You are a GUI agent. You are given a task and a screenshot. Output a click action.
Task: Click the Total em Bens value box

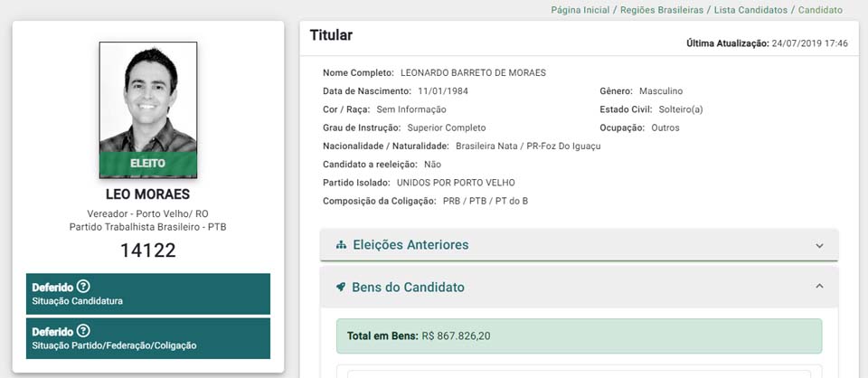579,335
